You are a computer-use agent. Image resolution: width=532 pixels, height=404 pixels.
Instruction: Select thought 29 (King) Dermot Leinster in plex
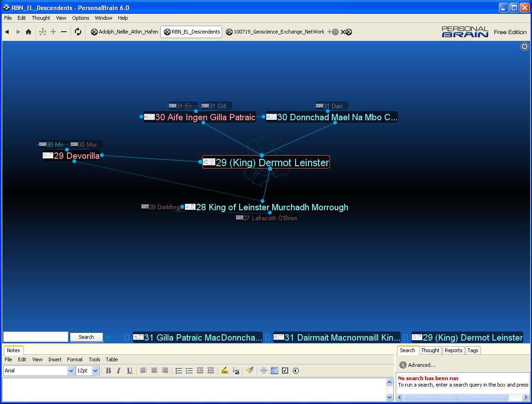pyautogui.click(x=266, y=162)
